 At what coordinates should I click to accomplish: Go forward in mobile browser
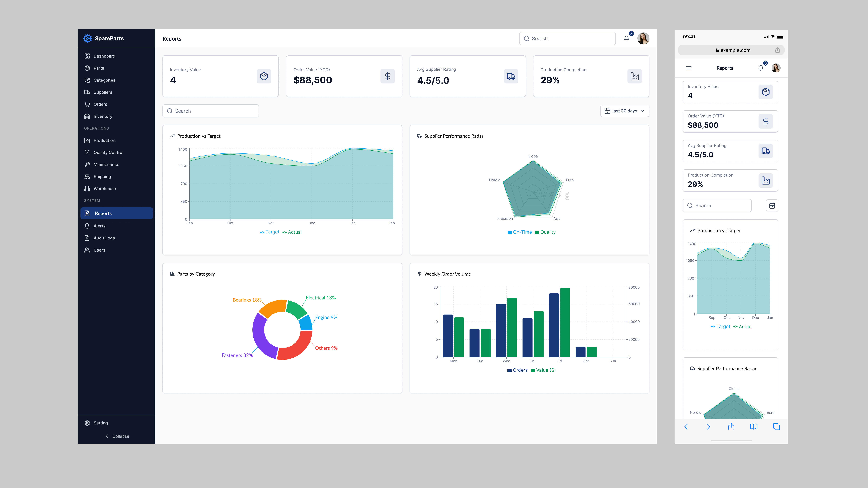pos(708,427)
